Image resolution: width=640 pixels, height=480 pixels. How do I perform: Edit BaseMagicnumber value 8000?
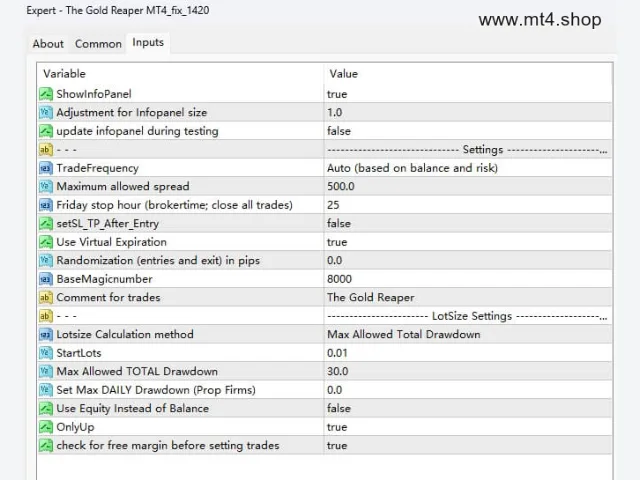click(x=339, y=279)
